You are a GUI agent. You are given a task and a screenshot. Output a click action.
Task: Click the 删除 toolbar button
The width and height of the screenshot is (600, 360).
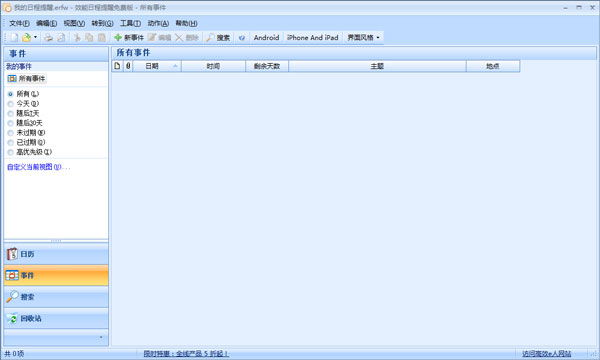(x=187, y=37)
